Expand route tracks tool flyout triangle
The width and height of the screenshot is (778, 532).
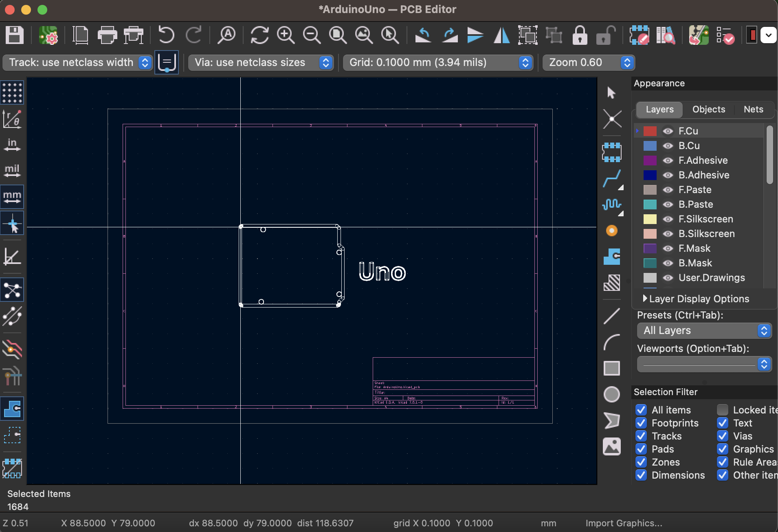[621, 188]
